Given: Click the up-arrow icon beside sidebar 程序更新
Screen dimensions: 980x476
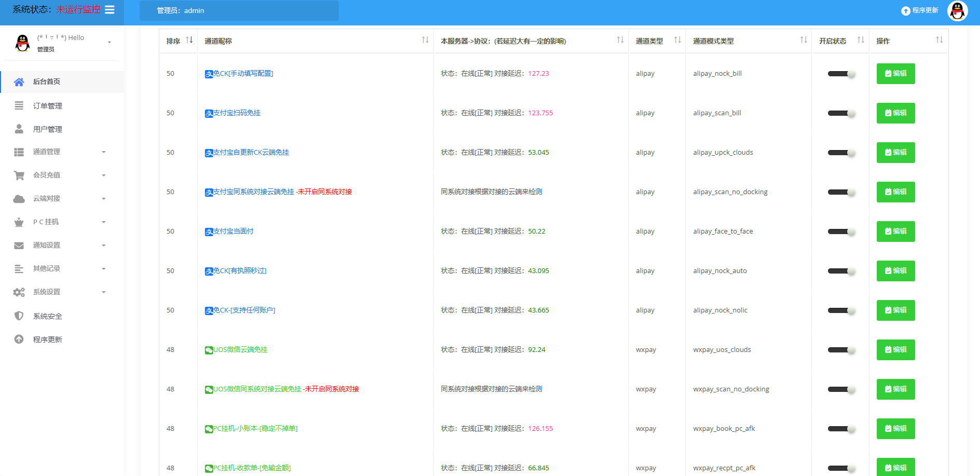Looking at the screenshot, I should tap(19, 339).
